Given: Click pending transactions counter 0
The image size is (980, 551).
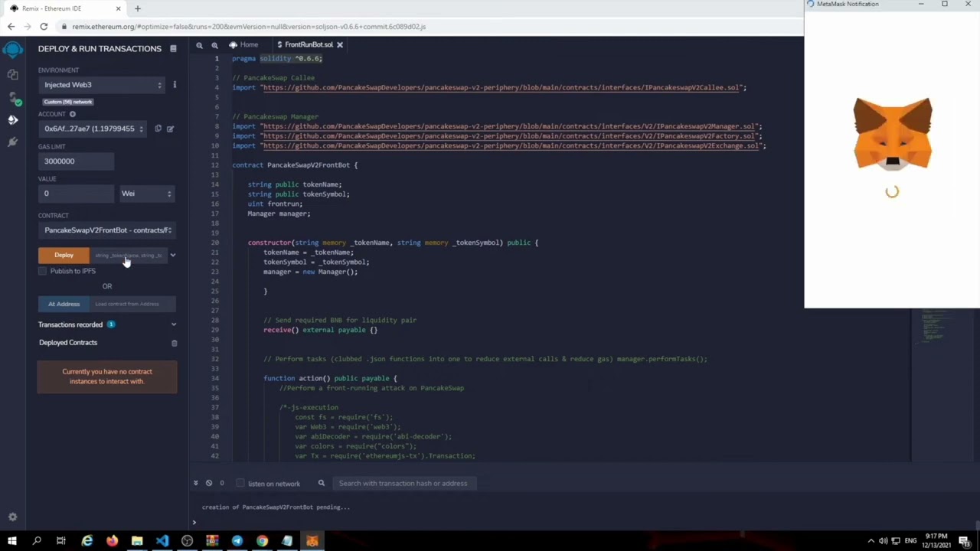Looking at the screenshot, I should (222, 483).
